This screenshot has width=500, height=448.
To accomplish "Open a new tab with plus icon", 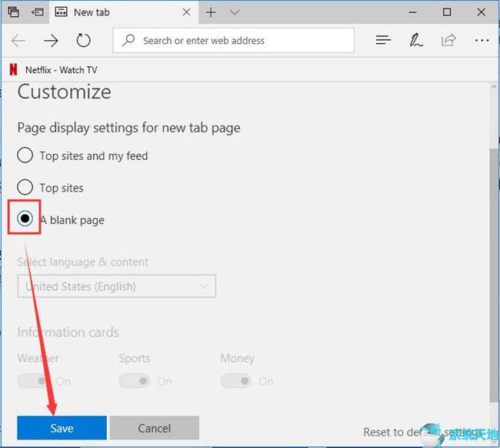I will [211, 12].
